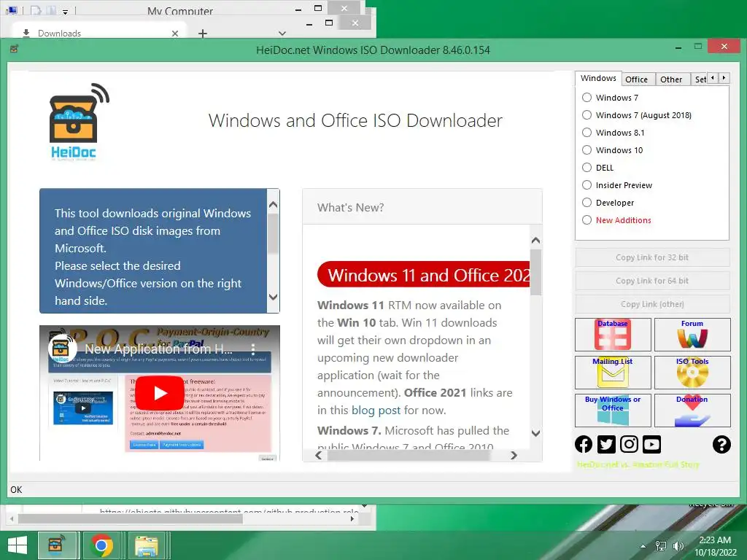Open the Database icon button
The height and width of the screenshot is (560, 747).
(x=613, y=335)
